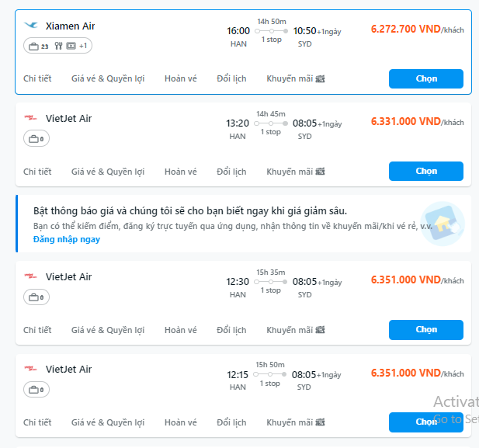The image size is (479, 448).
Task: Open Hoàn vé tab on the 13:20 VietJet flight
Action: tap(181, 172)
